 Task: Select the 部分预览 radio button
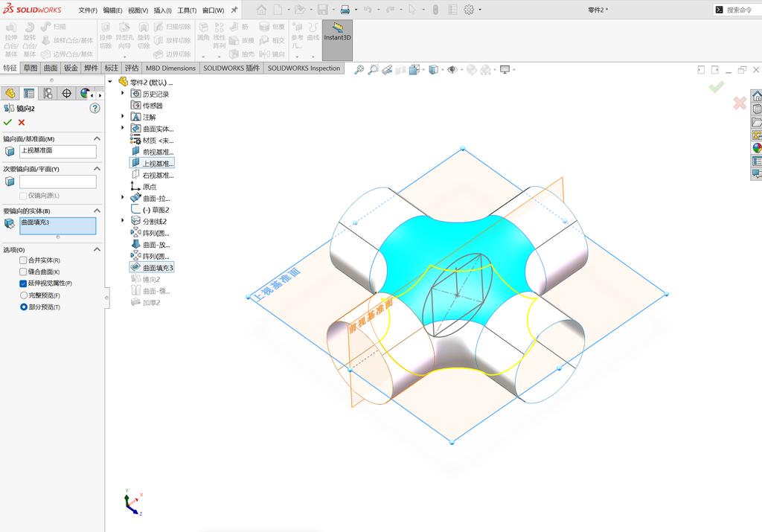tap(23, 307)
